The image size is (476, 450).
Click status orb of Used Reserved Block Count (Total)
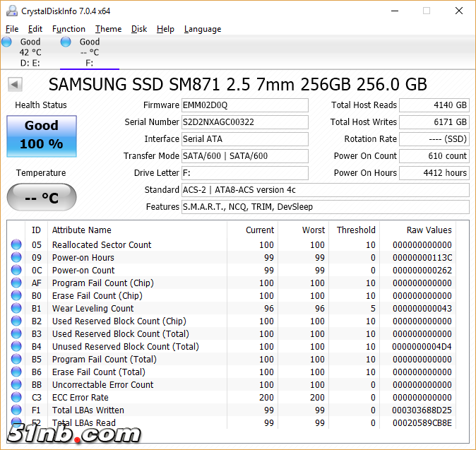click(16, 334)
